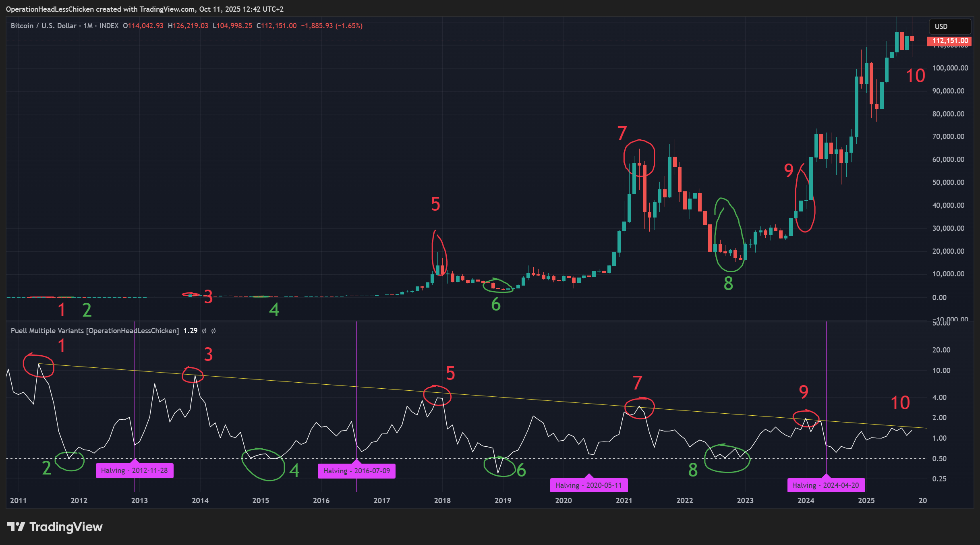The image size is (980, 545).
Task: Click the Halving 2012-11-28 marker label
Action: pyautogui.click(x=135, y=470)
